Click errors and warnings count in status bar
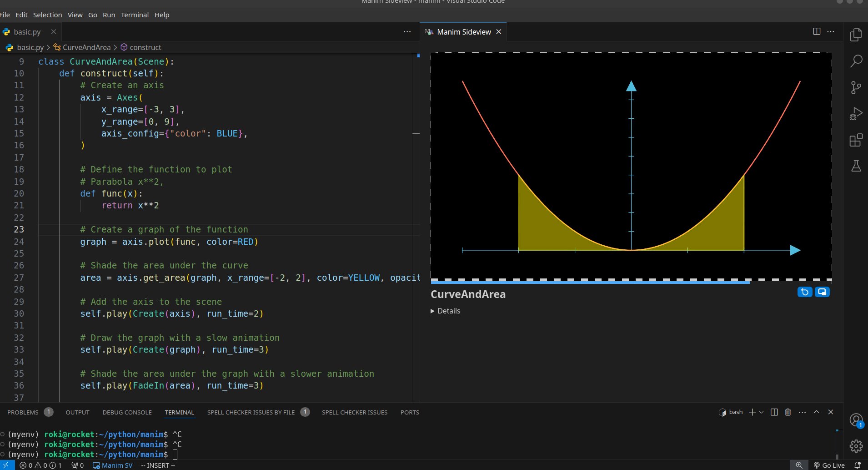The width and height of the screenshot is (868, 470). pos(40,465)
